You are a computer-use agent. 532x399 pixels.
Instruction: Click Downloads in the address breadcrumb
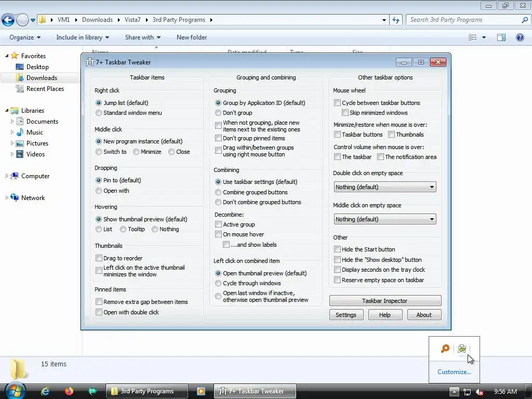coord(97,20)
